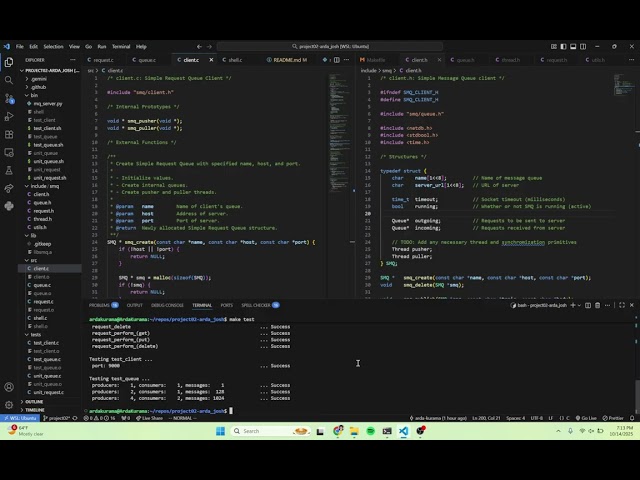This screenshot has height=480, width=640.
Task: Switch to the PROBLEMS panel tab
Action: [104, 305]
